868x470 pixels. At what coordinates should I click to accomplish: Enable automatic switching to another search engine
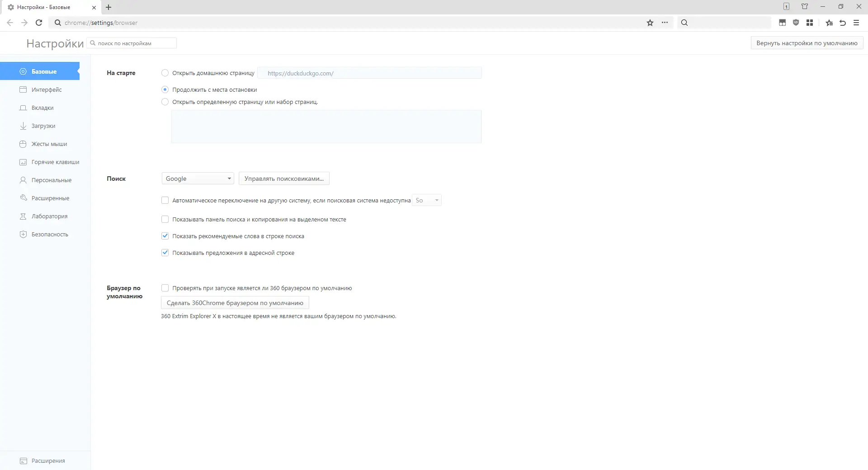tap(165, 200)
